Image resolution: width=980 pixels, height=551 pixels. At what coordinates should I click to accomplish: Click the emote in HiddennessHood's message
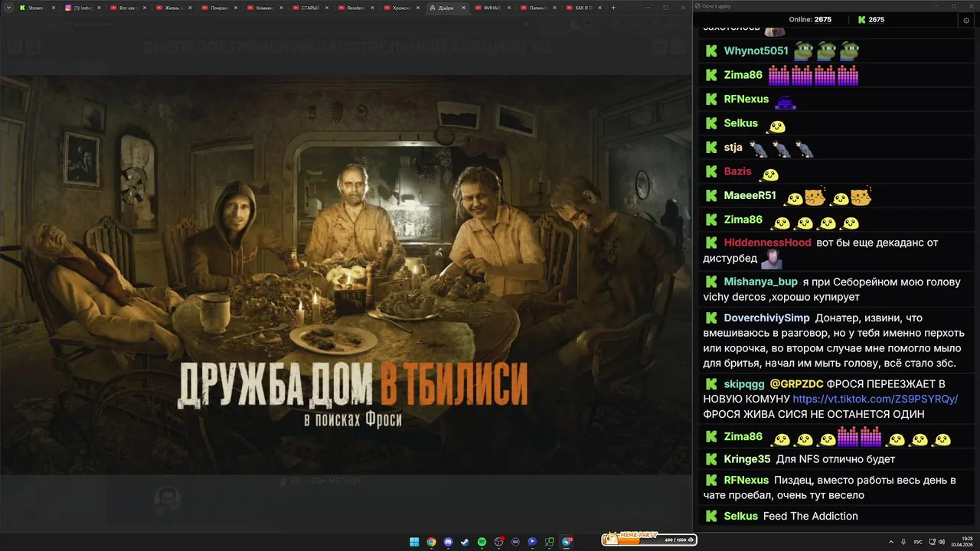tap(772, 259)
